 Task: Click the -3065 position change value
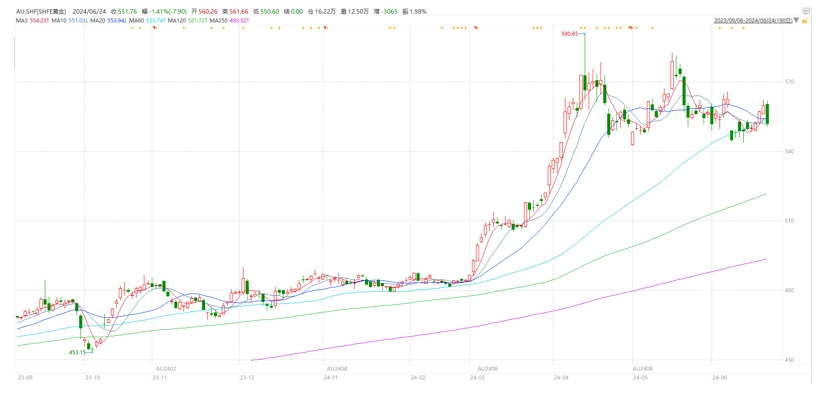coord(389,11)
